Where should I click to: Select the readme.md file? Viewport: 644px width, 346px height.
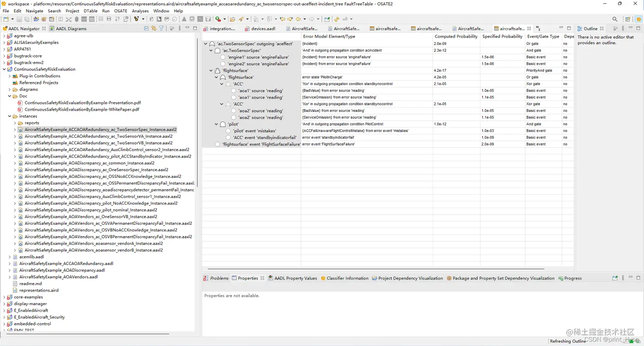[30, 283]
